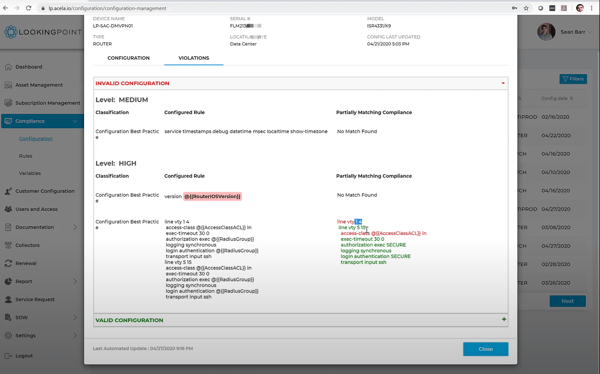This screenshot has height=374, width=600.
Task: Expand the Valid Configuration section
Action: [x=504, y=319]
